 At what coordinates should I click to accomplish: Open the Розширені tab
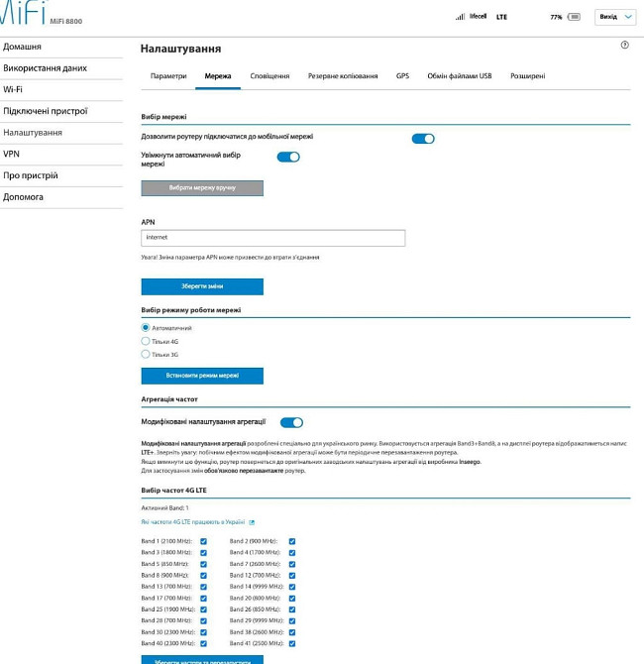[x=527, y=76]
